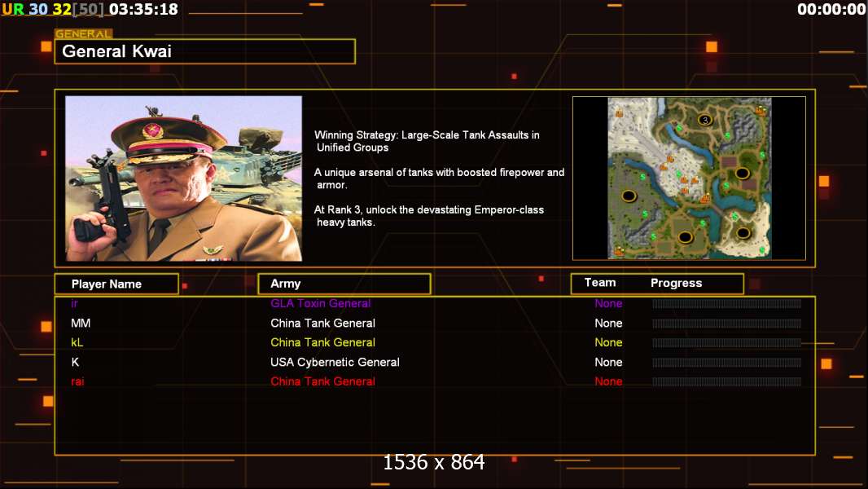This screenshot has width=868, height=489.
Task: Click the None team value for K
Action: click(x=608, y=362)
